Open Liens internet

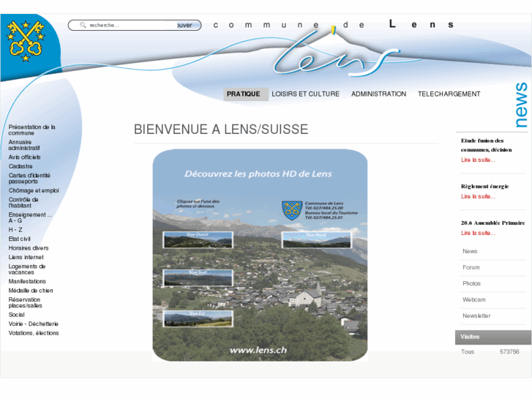pyautogui.click(x=26, y=258)
